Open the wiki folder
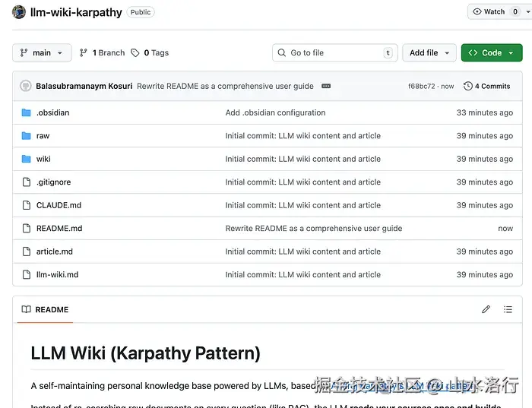532x408 pixels. (43, 159)
